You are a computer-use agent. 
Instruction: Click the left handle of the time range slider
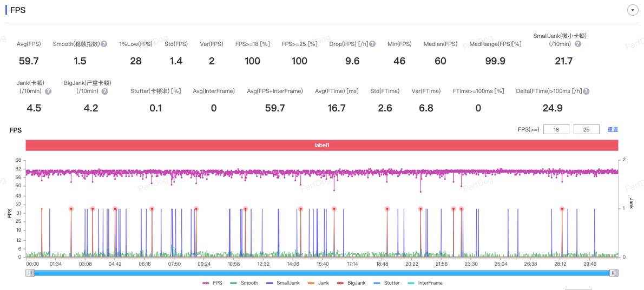31,273
